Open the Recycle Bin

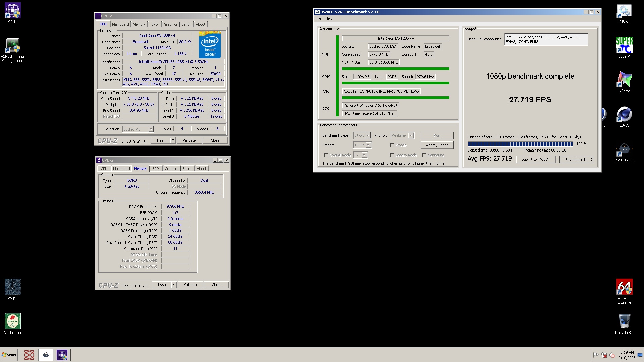[x=624, y=324]
